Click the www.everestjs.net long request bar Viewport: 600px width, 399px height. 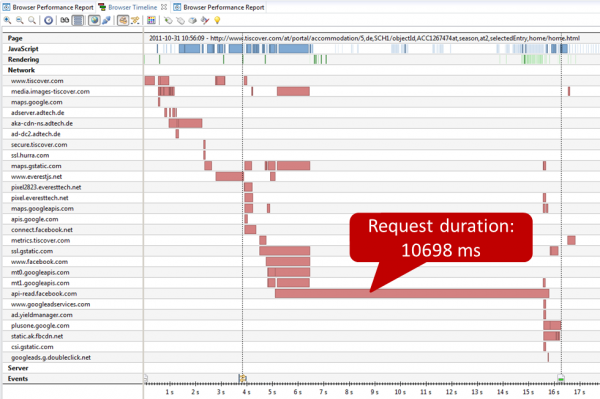click(x=230, y=176)
